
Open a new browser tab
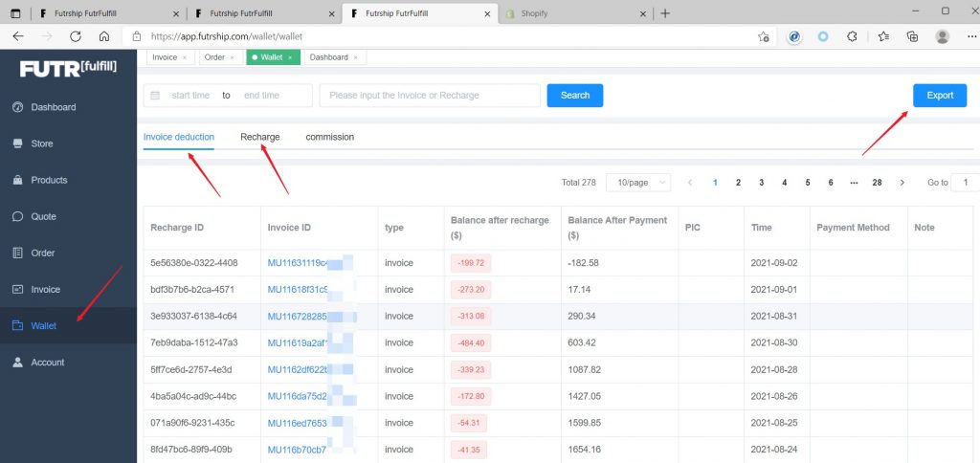(665, 13)
